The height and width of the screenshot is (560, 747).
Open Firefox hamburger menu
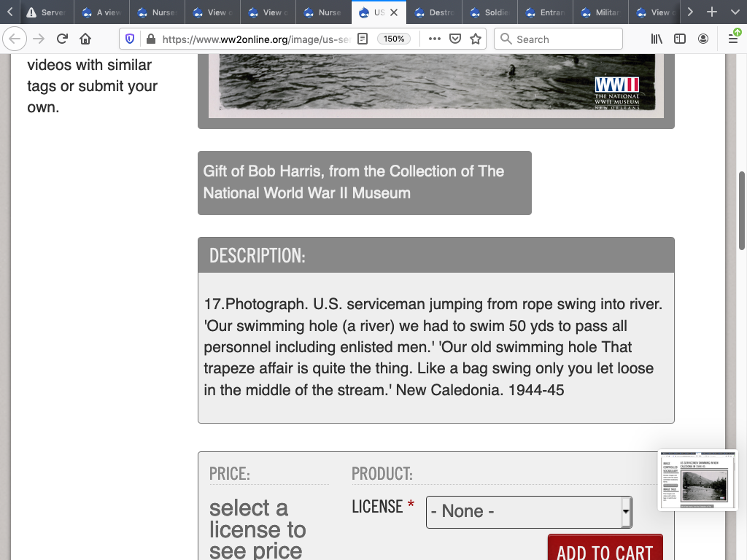point(733,39)
